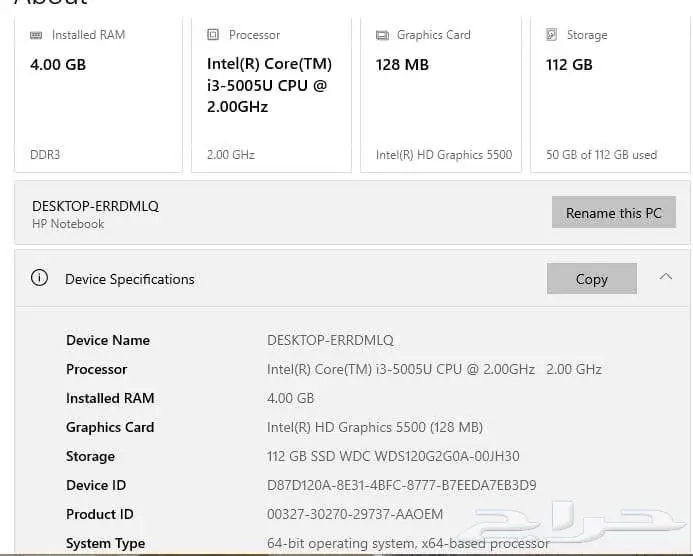Click the Device Name row value

tap(330, 340)
